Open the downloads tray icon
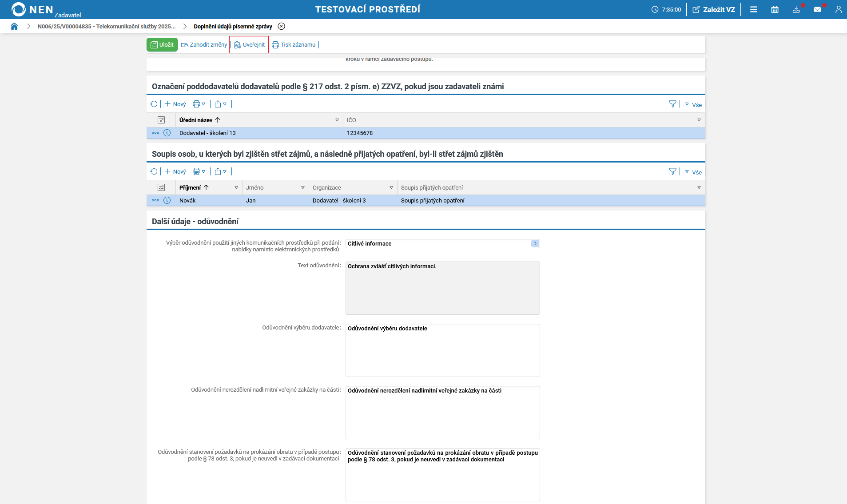 [796, 9]
